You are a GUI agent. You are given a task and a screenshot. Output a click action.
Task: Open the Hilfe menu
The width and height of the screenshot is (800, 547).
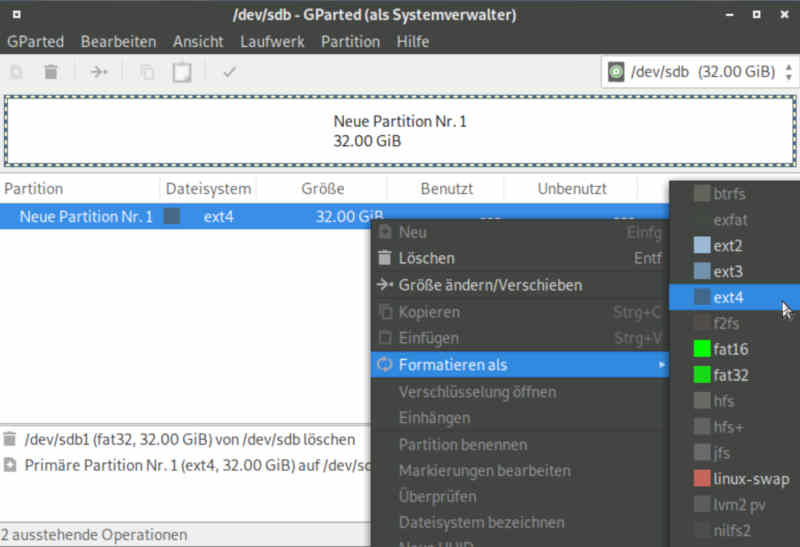[412, 41]
